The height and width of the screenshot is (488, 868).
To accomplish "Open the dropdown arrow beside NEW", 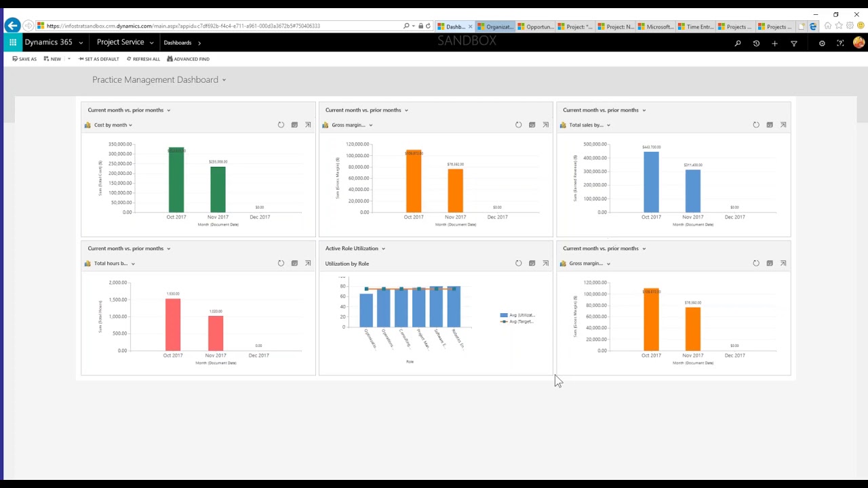I will point(68,59).
